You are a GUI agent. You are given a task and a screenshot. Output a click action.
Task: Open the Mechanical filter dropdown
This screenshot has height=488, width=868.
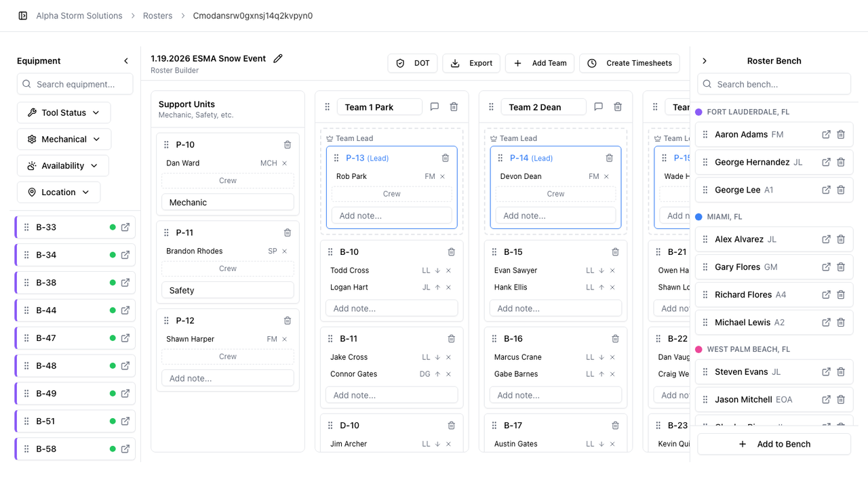pos(64,139)
